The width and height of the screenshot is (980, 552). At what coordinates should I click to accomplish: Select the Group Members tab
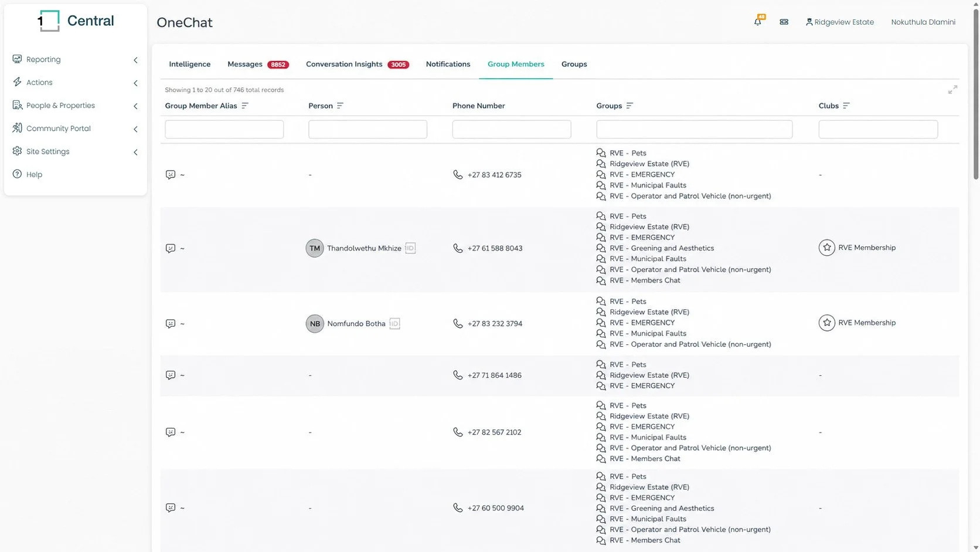click(516, 64)
